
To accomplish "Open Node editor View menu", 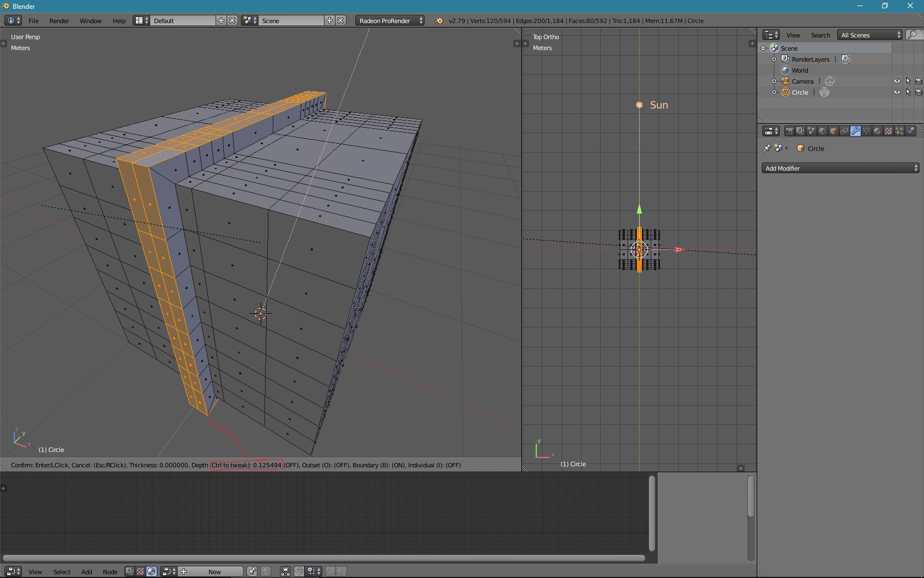I will pos(35,571).
